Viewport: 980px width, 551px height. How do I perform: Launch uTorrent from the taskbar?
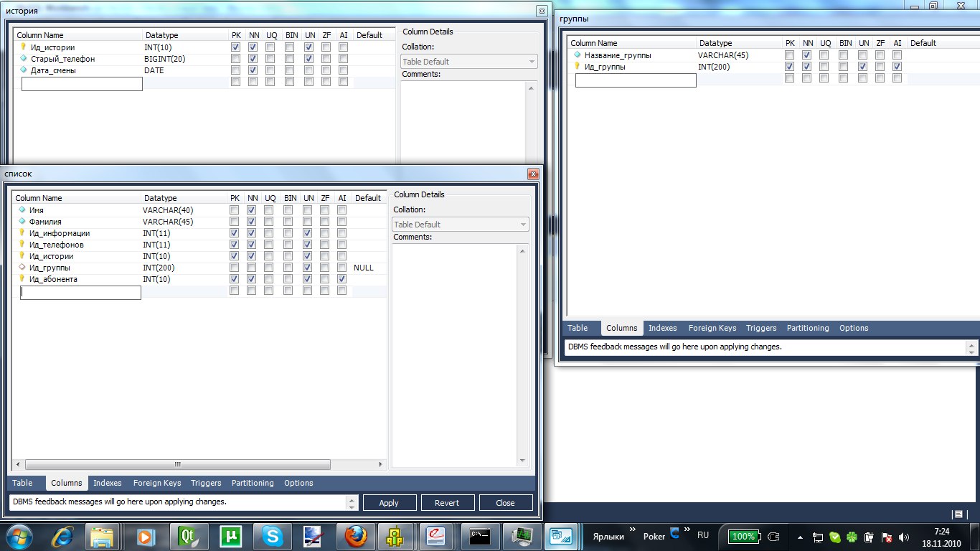(x=231, y=536)
